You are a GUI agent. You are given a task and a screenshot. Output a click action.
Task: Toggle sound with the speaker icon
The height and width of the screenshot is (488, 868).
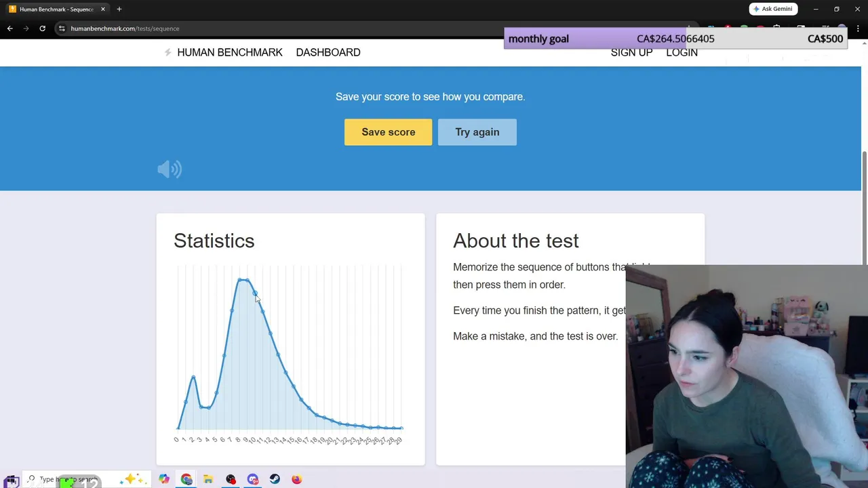170,169
